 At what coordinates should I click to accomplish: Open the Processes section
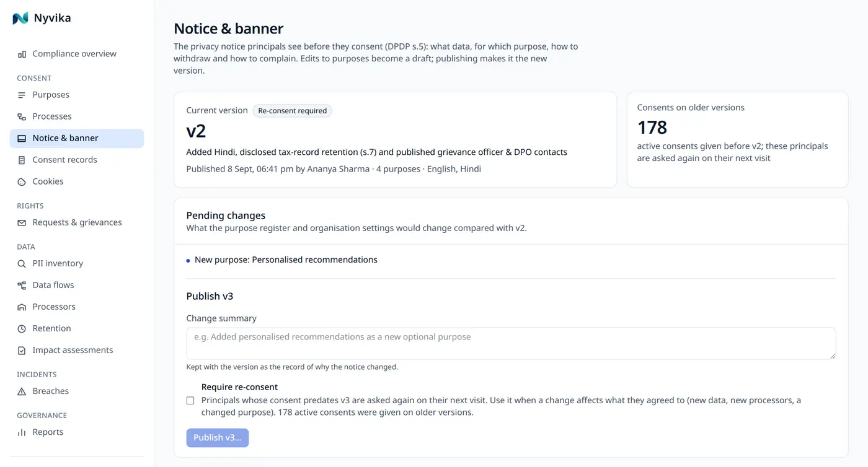[x=77, y=116]
